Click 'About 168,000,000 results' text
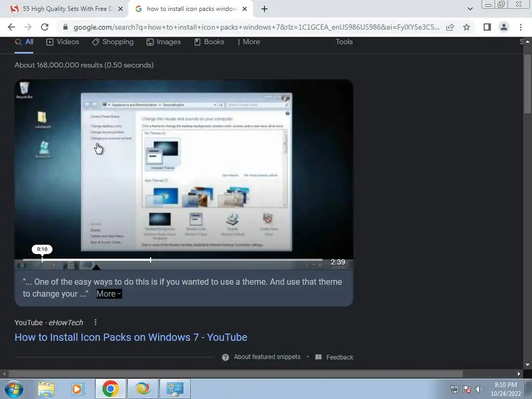Screen dimensions: 532x399 click(84, 65)
